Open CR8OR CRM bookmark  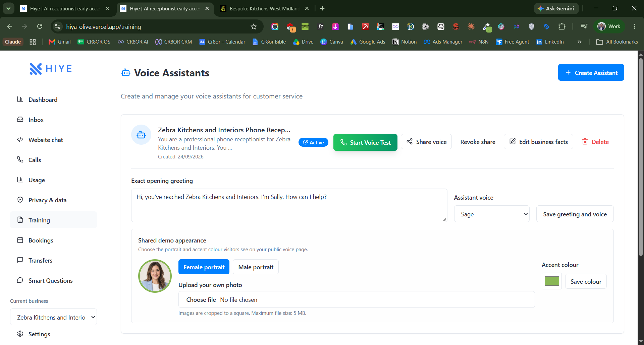(173, 42)
